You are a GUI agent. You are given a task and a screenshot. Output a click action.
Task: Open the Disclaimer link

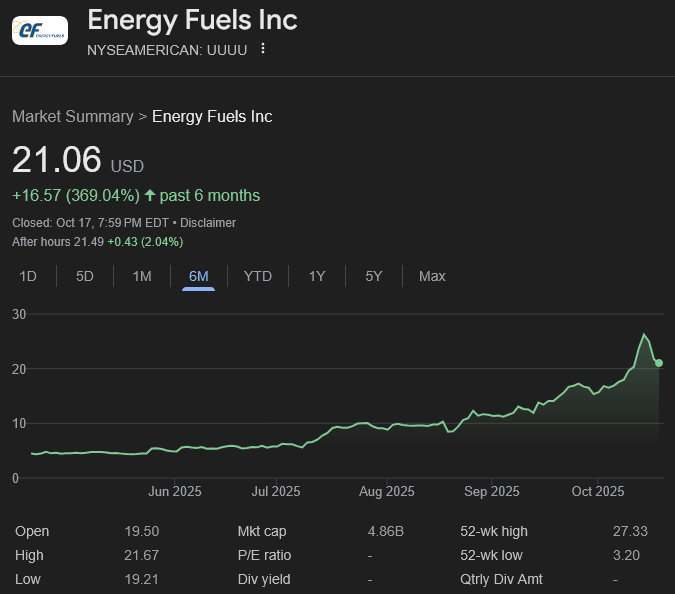coord(208,223)
